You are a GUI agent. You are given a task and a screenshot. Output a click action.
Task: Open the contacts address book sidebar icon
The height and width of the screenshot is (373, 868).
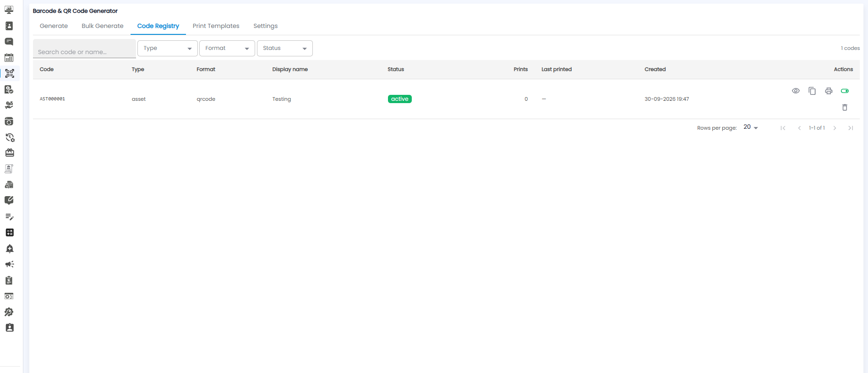pyautogui.click(x=9, y=26)
